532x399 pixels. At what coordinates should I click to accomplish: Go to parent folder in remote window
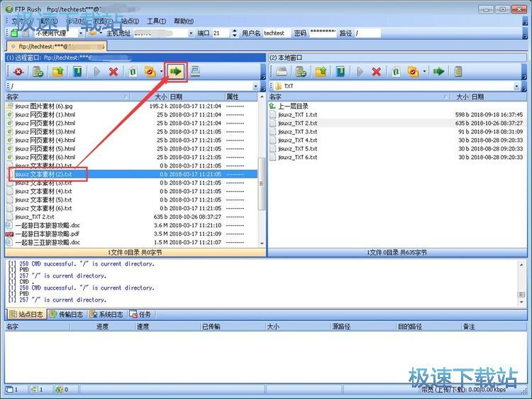(58, 72)
